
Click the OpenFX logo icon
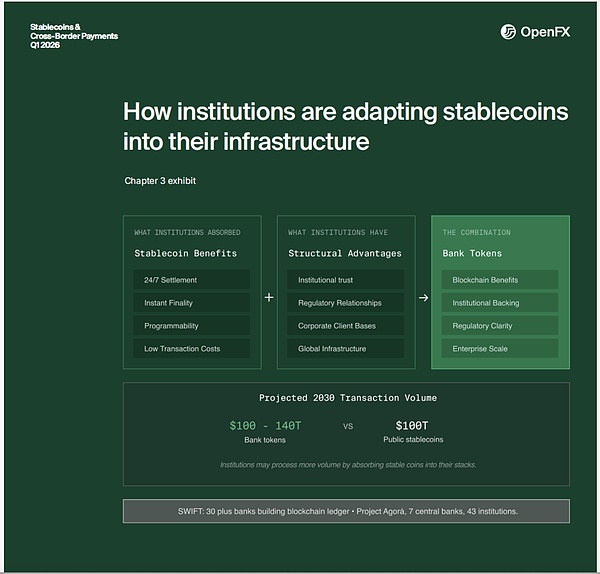[509, 32]
